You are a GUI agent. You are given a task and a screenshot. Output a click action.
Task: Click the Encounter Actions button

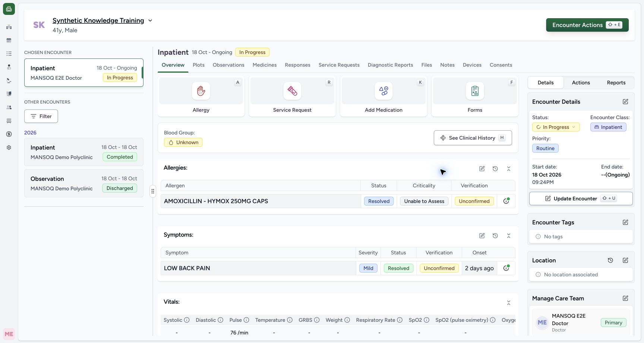click(587, 25)
